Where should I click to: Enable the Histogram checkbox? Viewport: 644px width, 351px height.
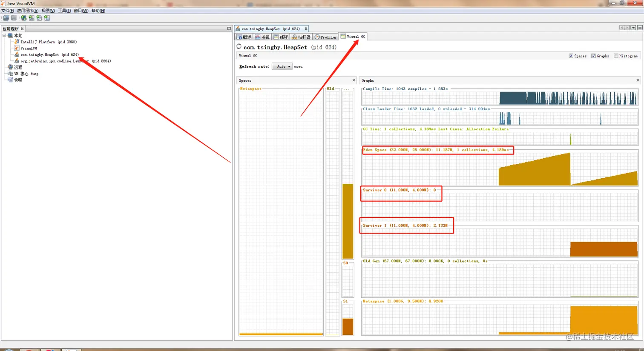[616, 56]
